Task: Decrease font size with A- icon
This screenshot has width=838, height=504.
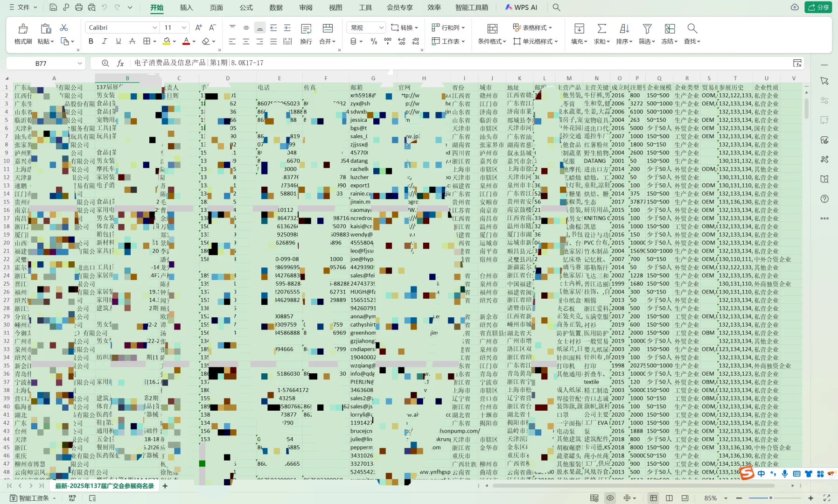Action: point(212,28)
